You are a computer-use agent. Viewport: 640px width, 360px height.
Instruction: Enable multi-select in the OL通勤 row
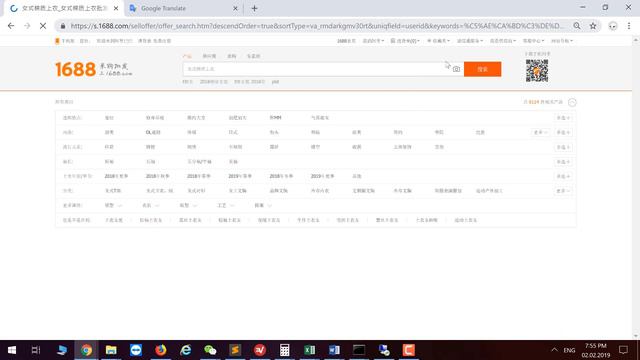563,132
